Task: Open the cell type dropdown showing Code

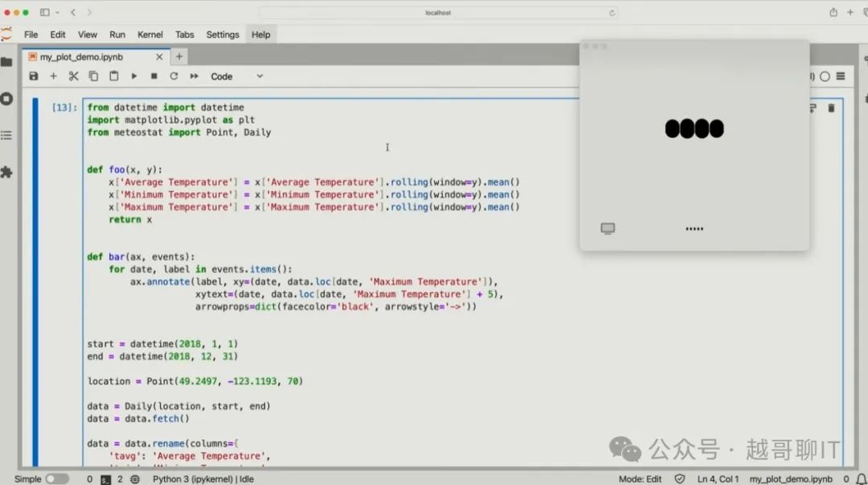Action: (x=236, y=76)
